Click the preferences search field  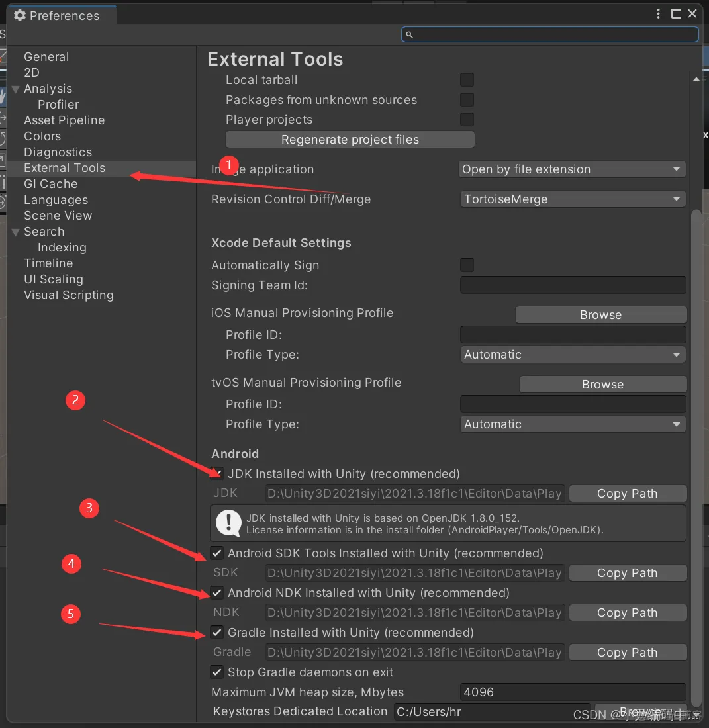coord(549,34)
